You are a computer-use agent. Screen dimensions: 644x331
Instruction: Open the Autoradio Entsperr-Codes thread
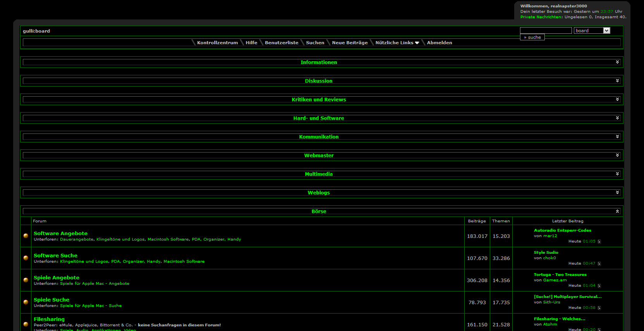pos(563,230)
